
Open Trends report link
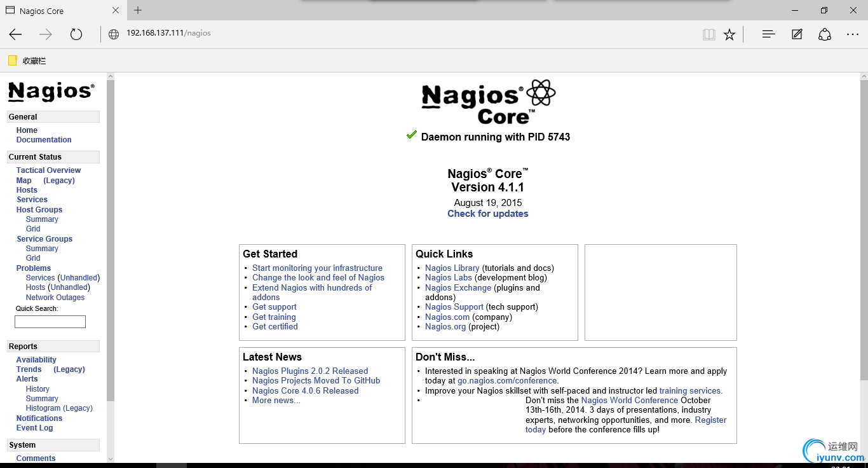tap(29, 369)
